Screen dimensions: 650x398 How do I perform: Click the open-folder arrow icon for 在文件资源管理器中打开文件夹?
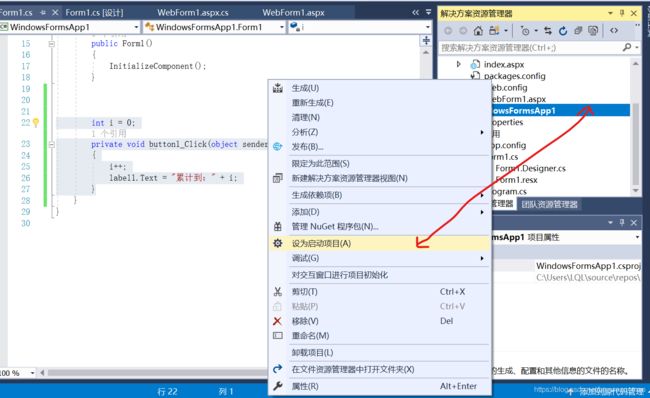(x=277, y=369)
